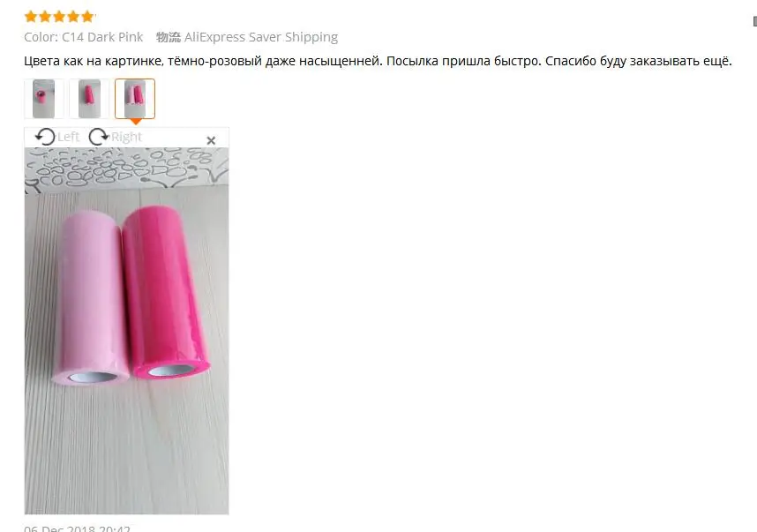Screen dimensions: 757x532
Task: Click the patterned wallpaper area in the enlarged photo
Action: 126,168
